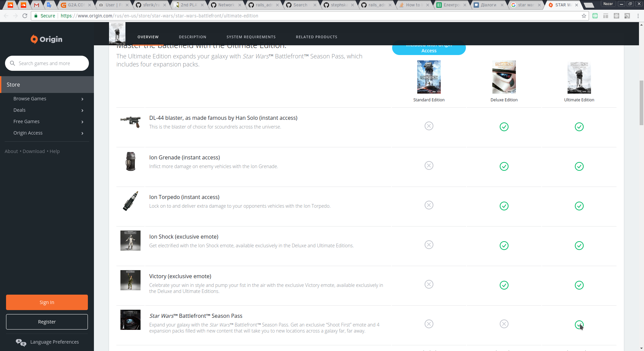
Task: Click the page vertical scrollbar thumb
Action: (x=641, y=103)
